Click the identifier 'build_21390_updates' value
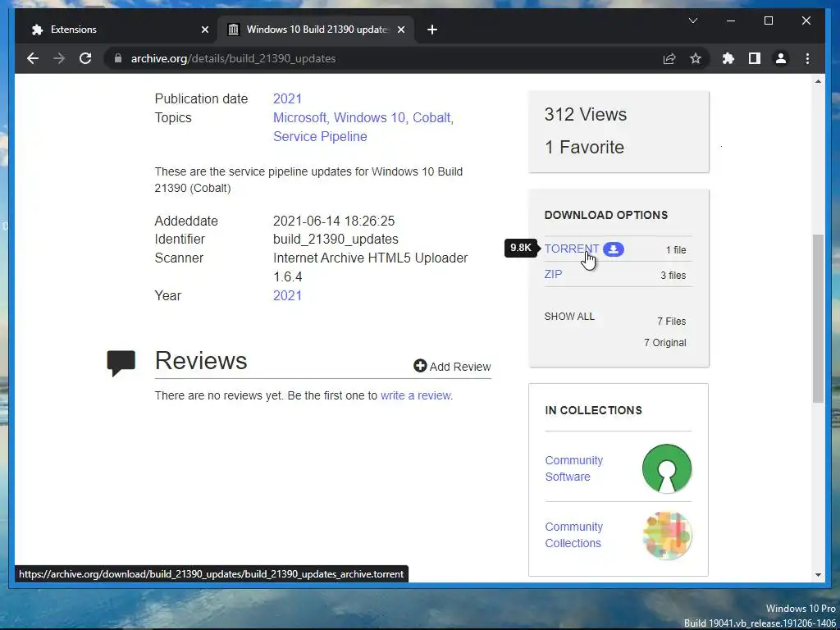Image resolution: width=840 pixels, height=630 pixels. (x=336, y=239)
